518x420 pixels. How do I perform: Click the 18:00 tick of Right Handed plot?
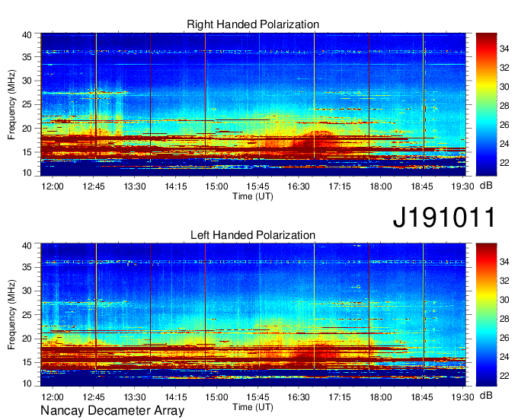pyautogui.click(x=381, y=186)
